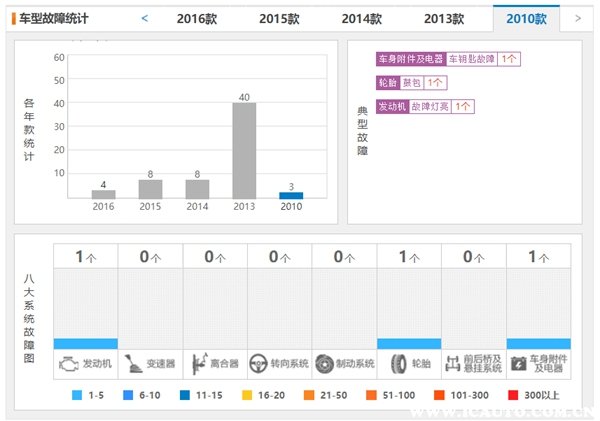
Task: Click the 1-5 light blue legend swatch
Action: click(x=77, y=395)
